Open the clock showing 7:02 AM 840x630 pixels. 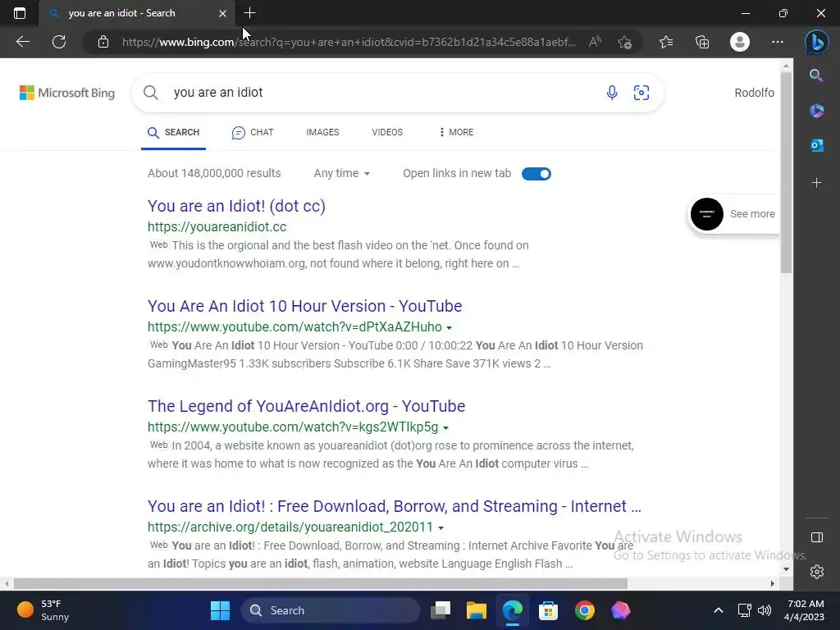804,610
